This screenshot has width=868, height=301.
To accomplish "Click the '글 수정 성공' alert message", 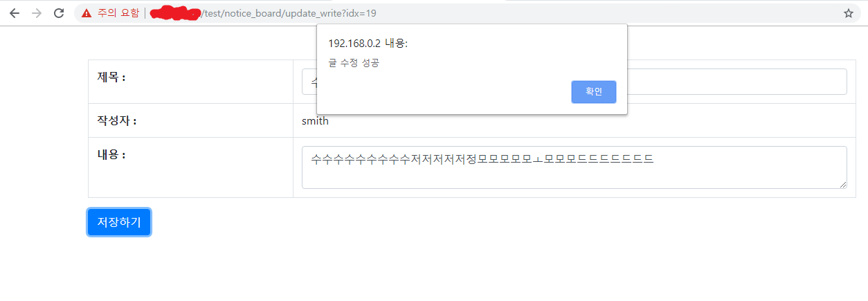I will tap(354, 63).
